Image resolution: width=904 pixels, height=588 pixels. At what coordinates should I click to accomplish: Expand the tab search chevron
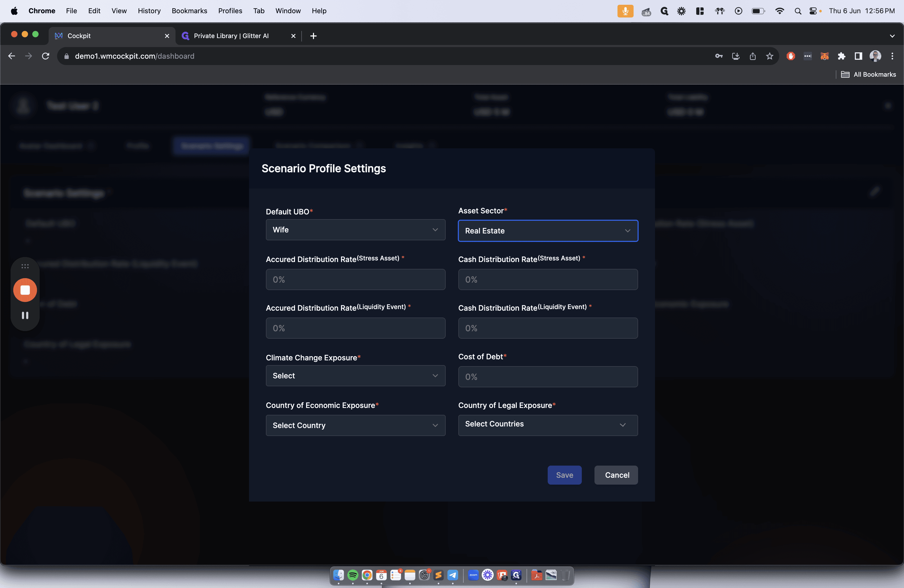[x=892, y=36]
